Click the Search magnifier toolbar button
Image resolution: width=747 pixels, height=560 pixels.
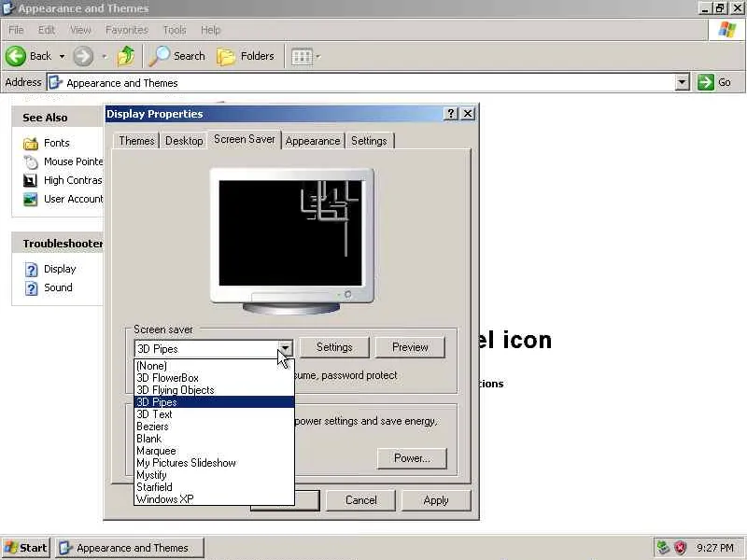[176, 56]
